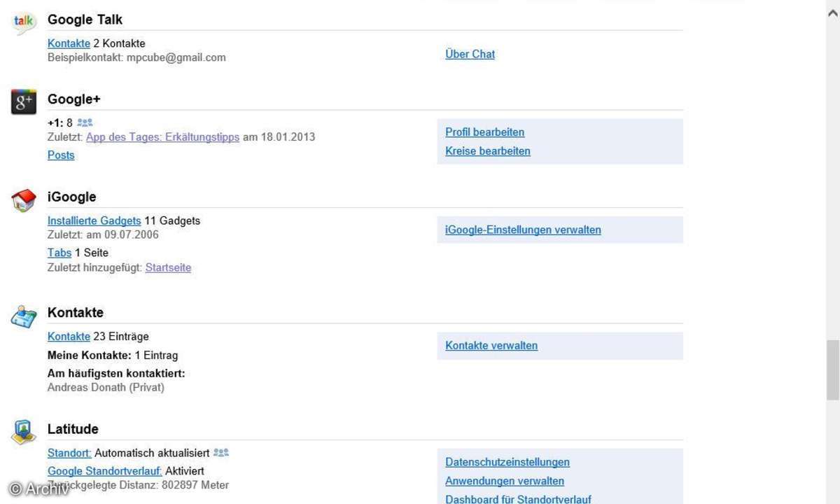Click the Google Talk speech bubble icon
840x504 pixels.
click(24, 24)
